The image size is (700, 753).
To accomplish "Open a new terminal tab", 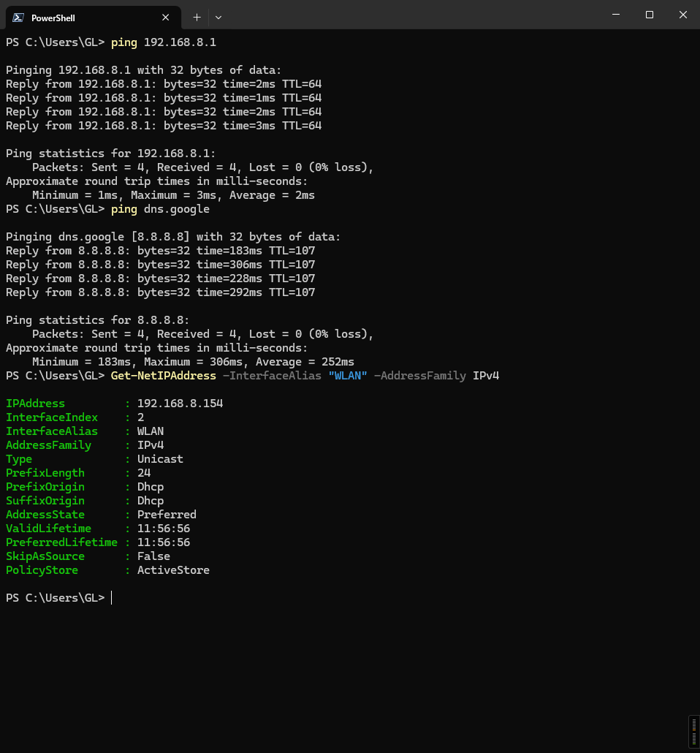I will click(x=197, y=17).
